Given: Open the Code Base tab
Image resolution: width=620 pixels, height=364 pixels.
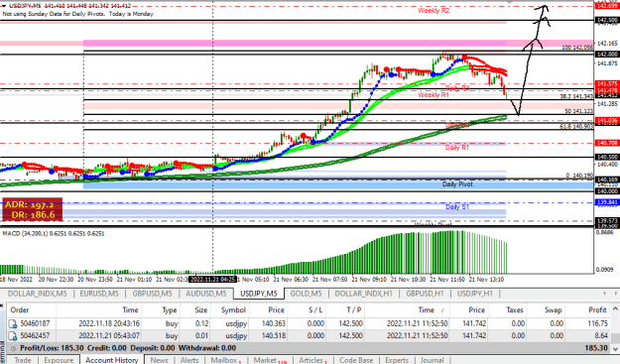Looking at the screenshot, I should [356, 360].
